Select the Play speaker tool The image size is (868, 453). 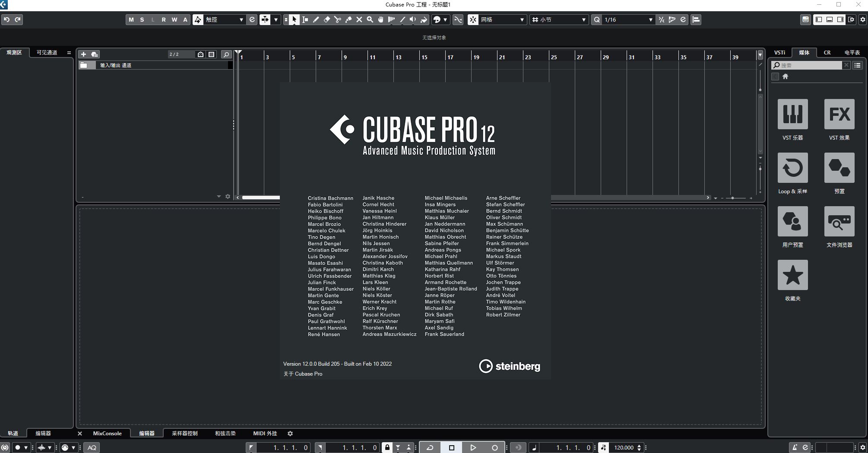point(413,19)
